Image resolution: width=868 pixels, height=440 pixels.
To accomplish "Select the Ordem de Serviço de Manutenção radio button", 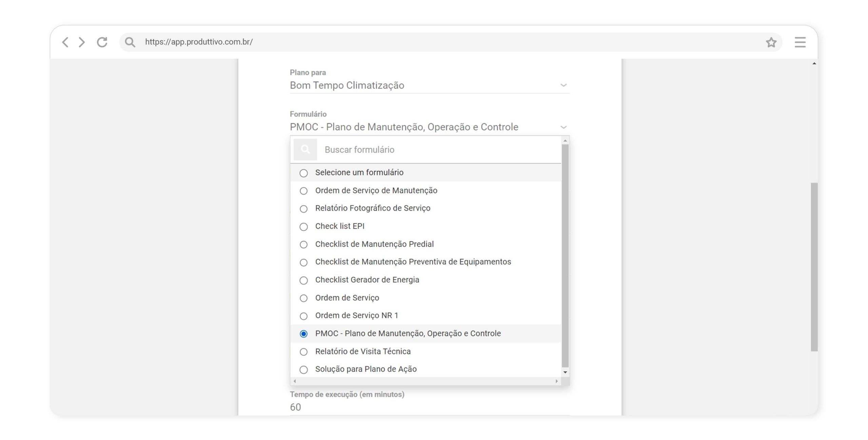I will click(303, 191).
